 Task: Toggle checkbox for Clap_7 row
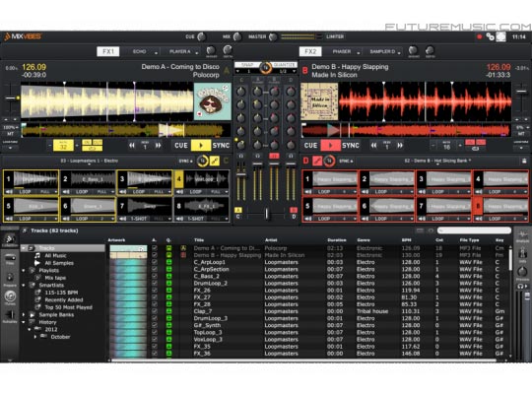[155, 311]
